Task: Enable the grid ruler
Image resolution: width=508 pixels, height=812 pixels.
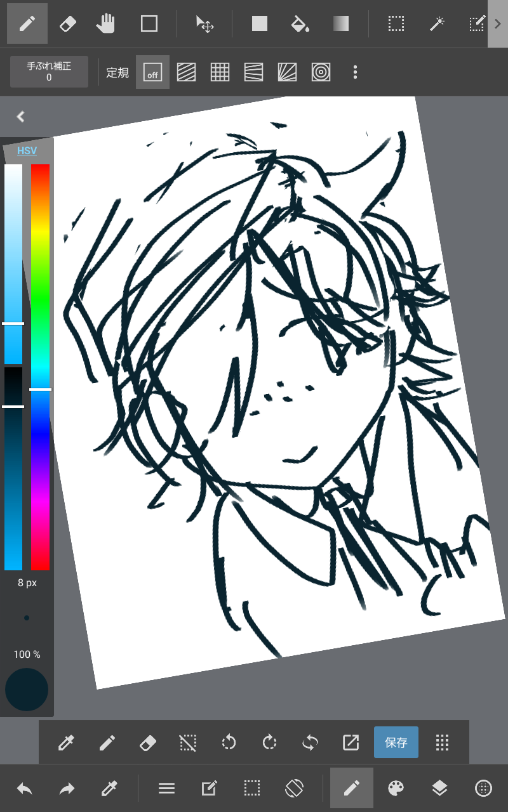Action: (220, 72)
